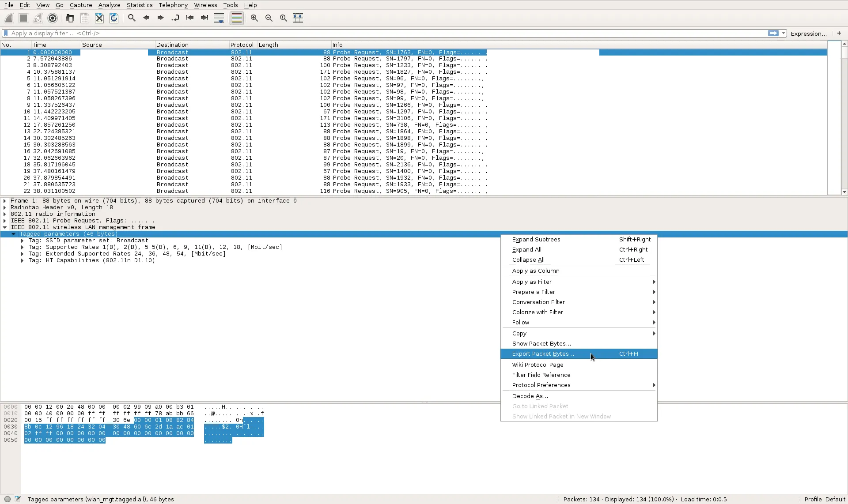
Task: Click the resize columns icon
Action: [298, 18]
